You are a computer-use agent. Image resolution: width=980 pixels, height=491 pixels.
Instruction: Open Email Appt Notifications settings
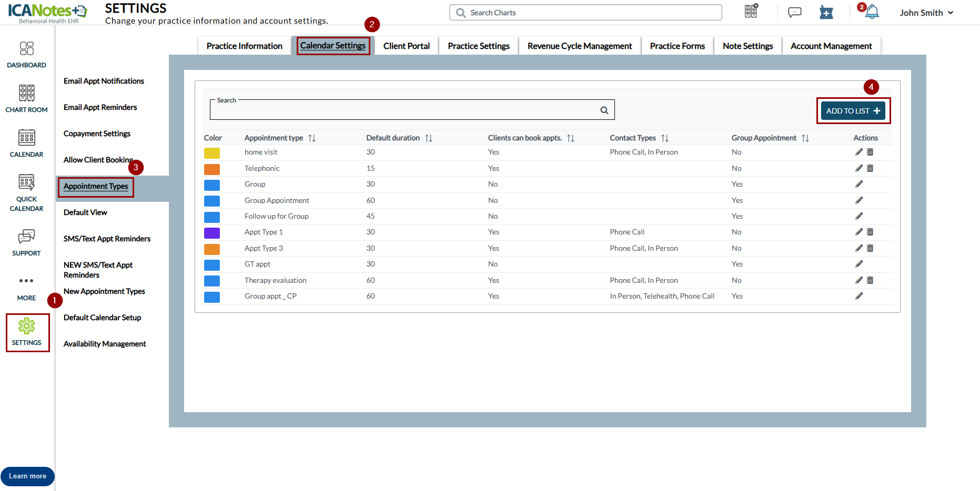click(x=104, y=81)
